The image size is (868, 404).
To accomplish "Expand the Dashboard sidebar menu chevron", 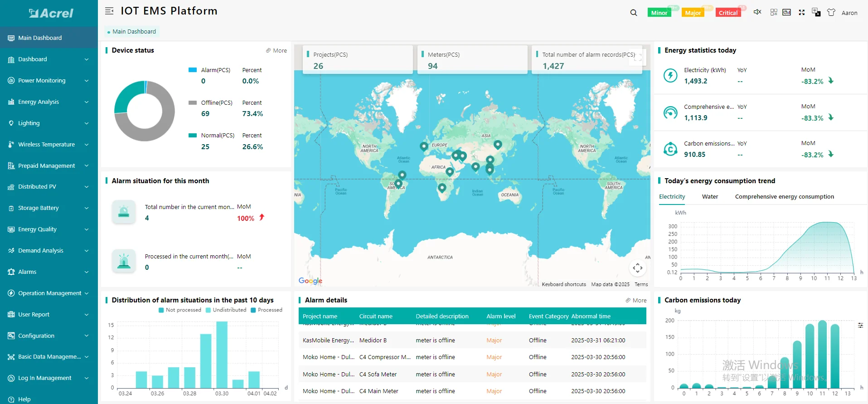I will (86, 59).
